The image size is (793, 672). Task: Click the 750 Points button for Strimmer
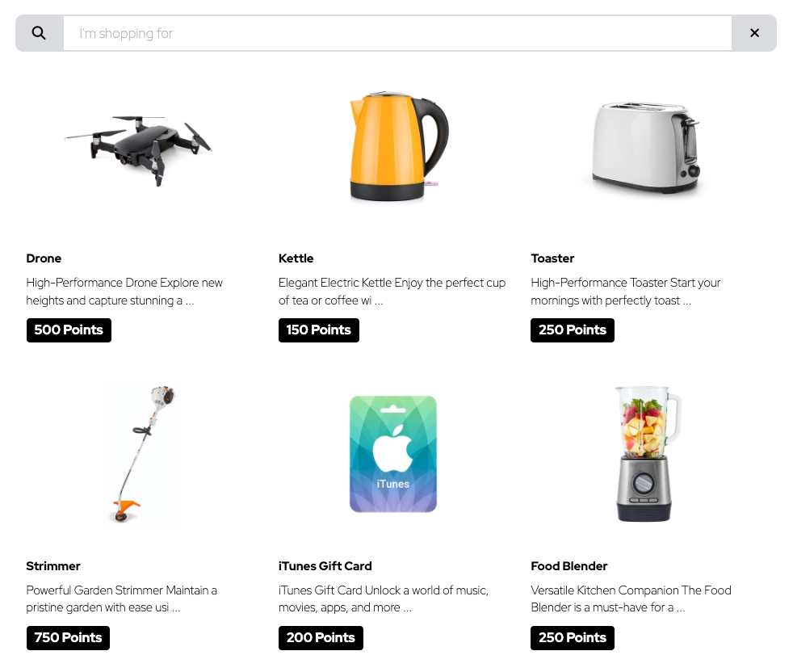69,637
